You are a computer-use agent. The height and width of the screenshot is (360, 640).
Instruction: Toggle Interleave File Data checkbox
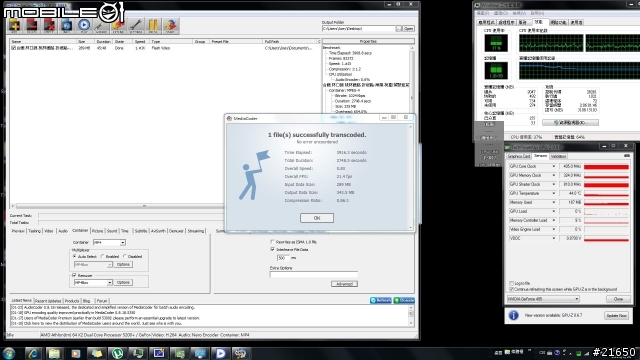pos(272,249)
